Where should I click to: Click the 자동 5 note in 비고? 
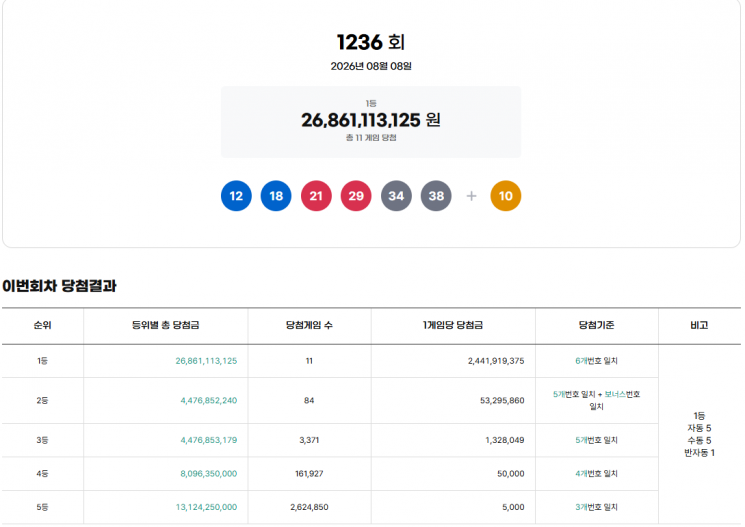[699, 428]
